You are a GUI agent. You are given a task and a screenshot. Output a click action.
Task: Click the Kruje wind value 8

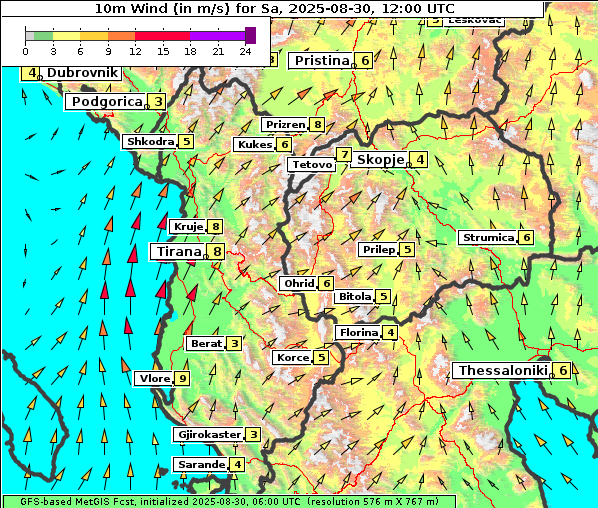pyautogui.click(x=215, y=227)
